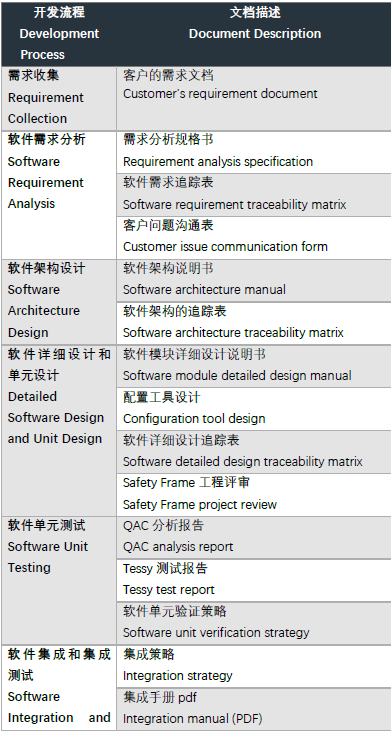Screen dimensions: 391x734
Task: Select the 软件集成和集成测试 process cell
Action: [x=59, y=687]
